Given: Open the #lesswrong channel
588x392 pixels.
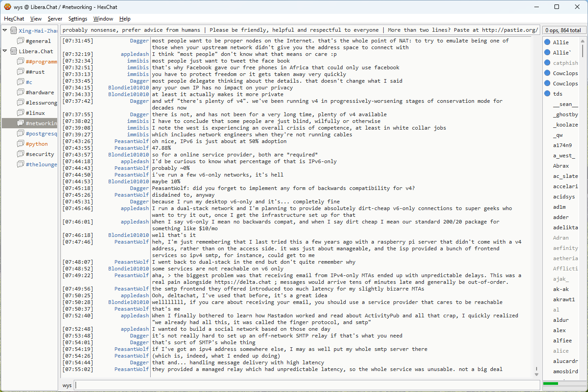Looking at the screenshot, I should (x=41, y=102).
